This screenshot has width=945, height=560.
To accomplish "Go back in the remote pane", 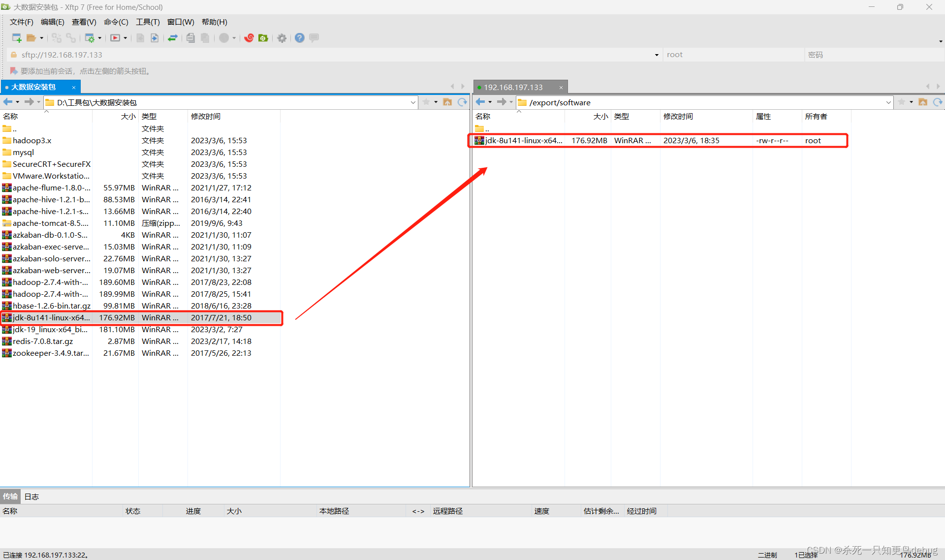I will (480, 102).
